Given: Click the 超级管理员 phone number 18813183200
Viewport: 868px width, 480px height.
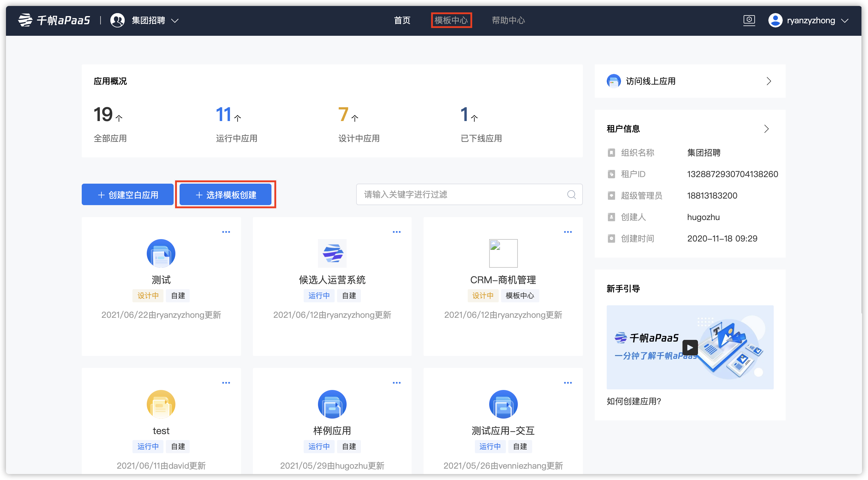Looking at the screenshot, I should (x=712, y=196).
